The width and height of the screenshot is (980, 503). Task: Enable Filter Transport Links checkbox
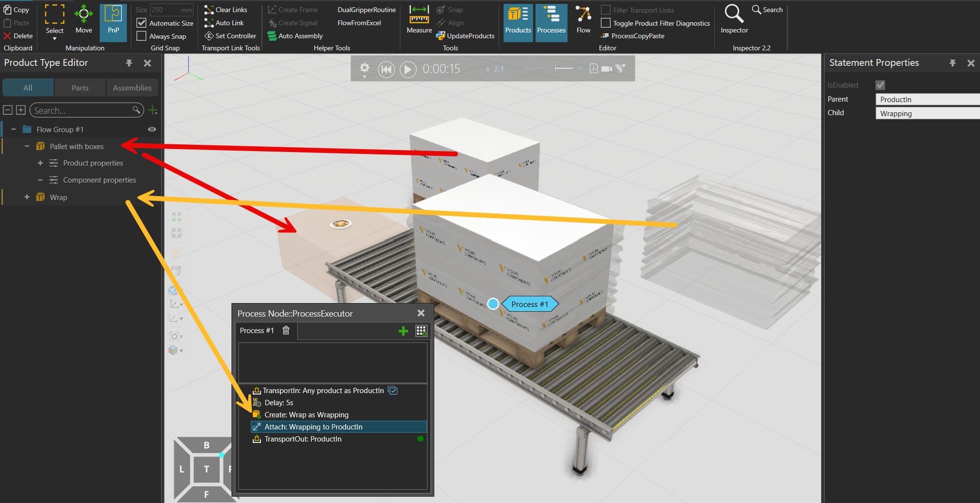coord(605,10)
